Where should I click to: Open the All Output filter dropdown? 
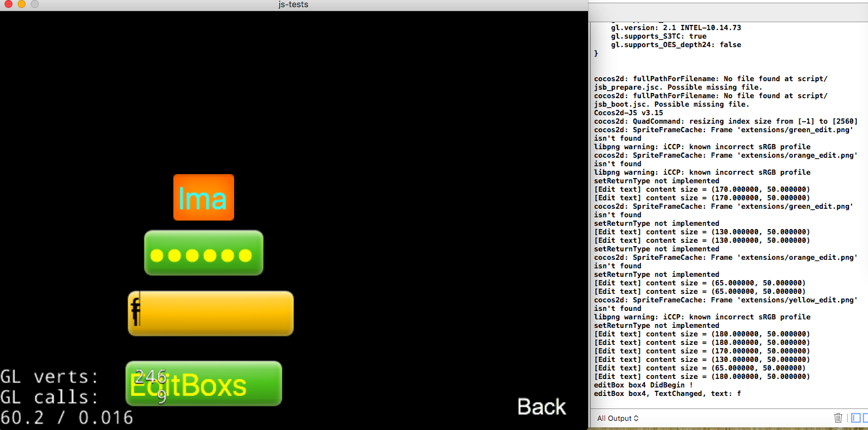(x=617, y=418)
